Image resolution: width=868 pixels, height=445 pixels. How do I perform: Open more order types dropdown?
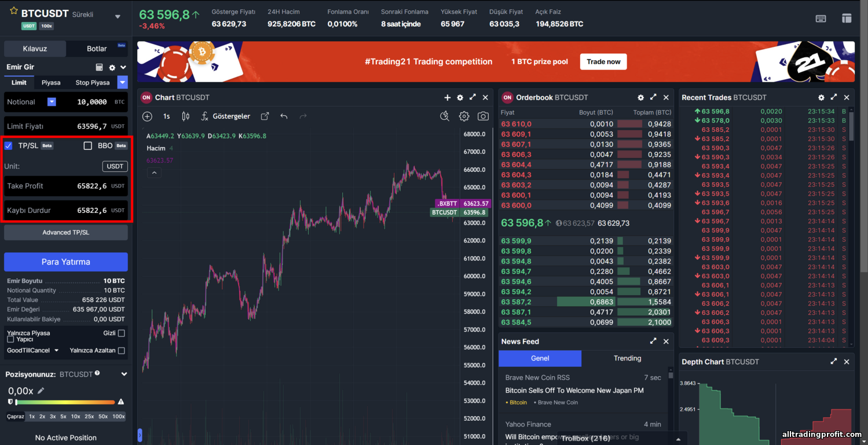122,83
